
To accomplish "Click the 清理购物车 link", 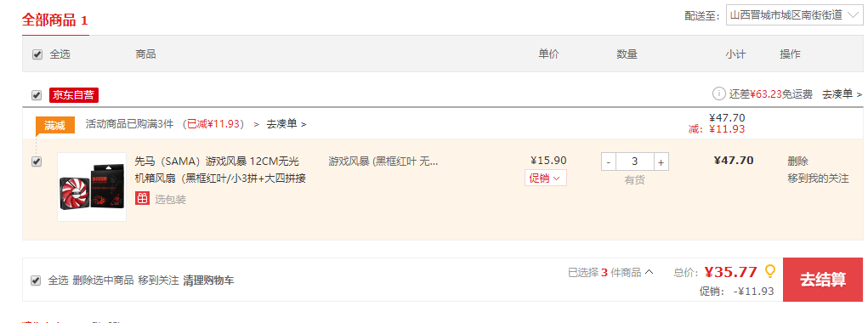I will [x=208, y=280].
